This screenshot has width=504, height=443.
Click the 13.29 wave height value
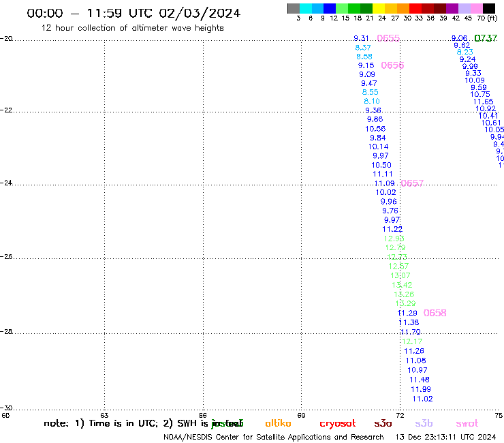405,303
